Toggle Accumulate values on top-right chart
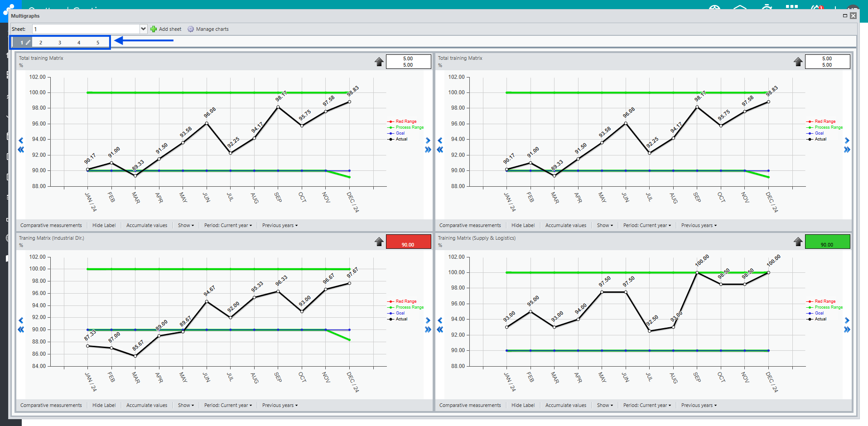Screen dimensions: 868x426 pos(565,225)
